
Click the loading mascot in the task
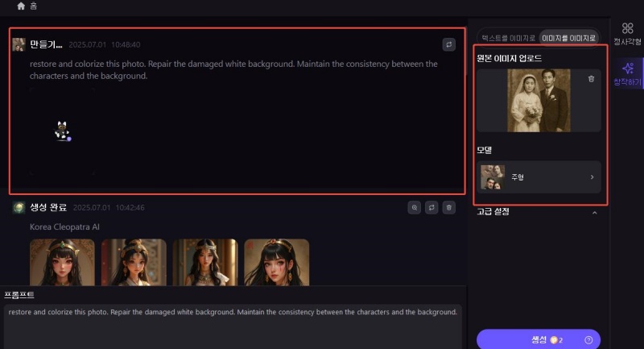62,131
